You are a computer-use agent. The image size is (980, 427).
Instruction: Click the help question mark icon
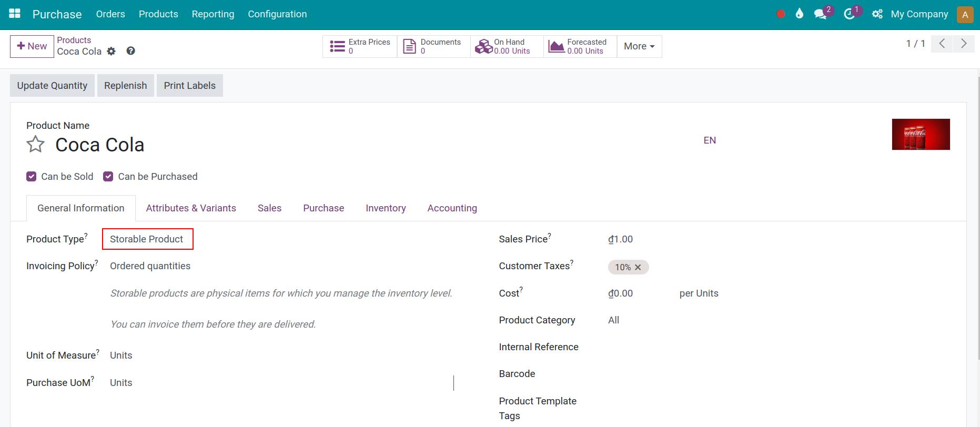131,51
